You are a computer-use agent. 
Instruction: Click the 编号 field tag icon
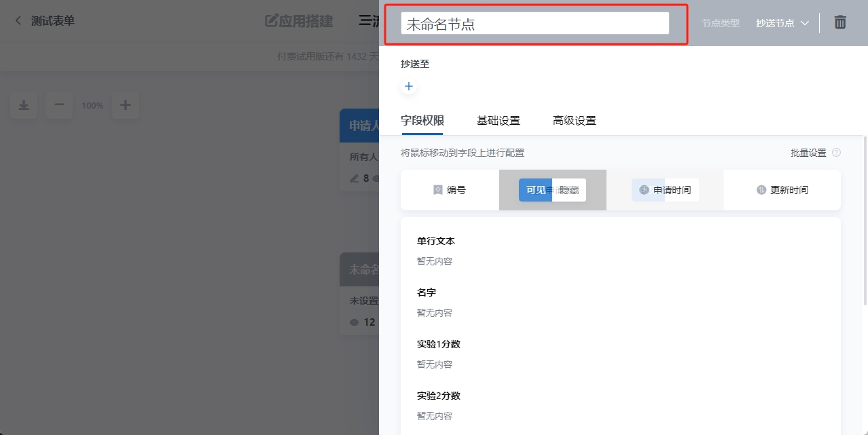tap(437, 190)
